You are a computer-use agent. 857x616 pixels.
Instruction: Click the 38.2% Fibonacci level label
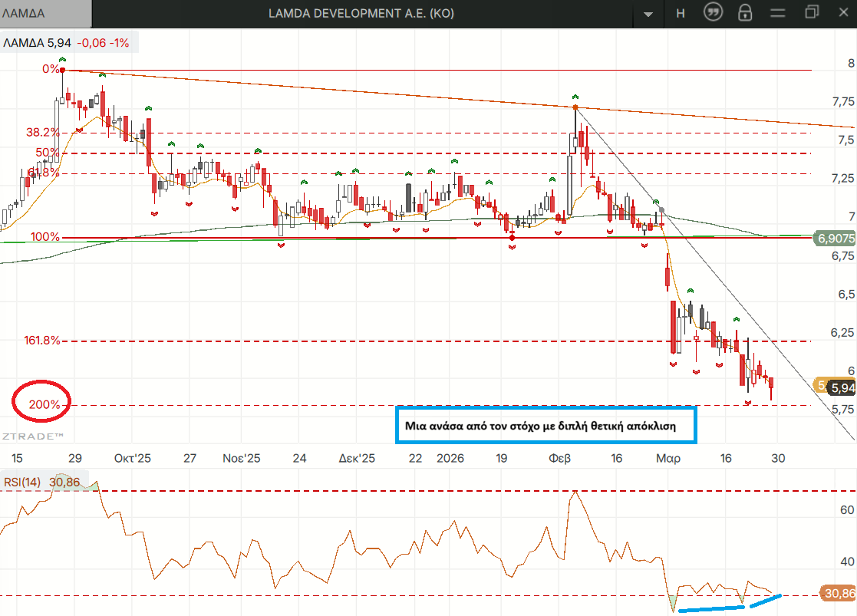click(x=43, y=132)
